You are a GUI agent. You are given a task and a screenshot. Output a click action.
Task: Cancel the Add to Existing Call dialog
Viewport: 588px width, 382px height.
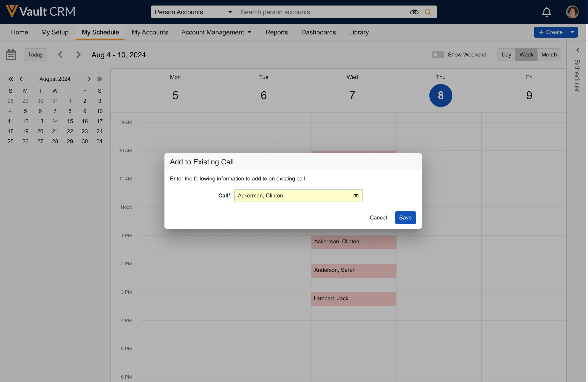click(378, 218)
